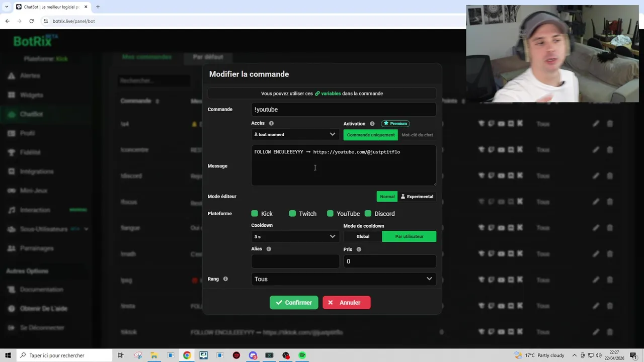Click the info icon next to Alias
The image size is (644, 362).
269,249
